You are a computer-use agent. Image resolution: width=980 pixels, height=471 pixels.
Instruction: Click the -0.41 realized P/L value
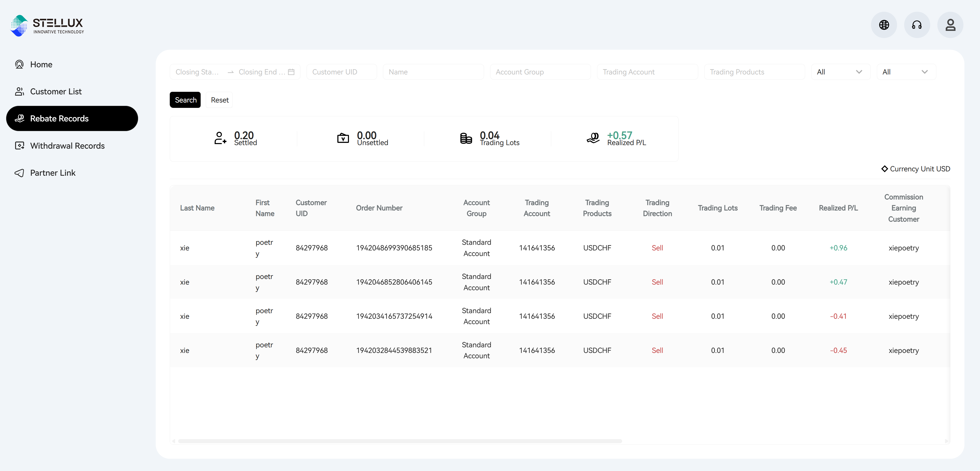tap(838, 316)
